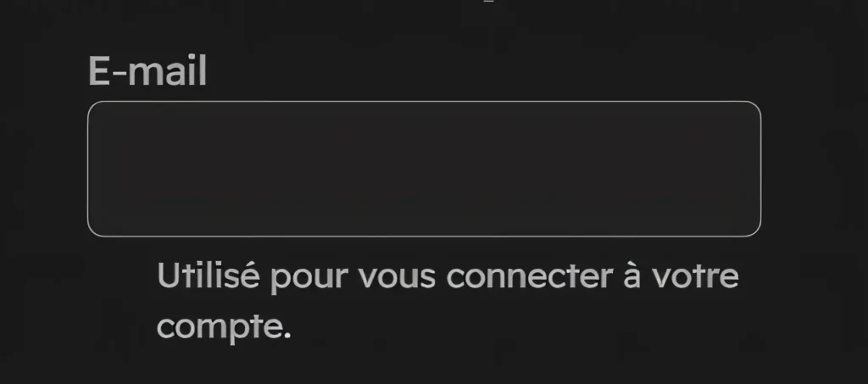Click the word "Utilisé" in the helper text
868x384 pixels.
tap(209, 275)
